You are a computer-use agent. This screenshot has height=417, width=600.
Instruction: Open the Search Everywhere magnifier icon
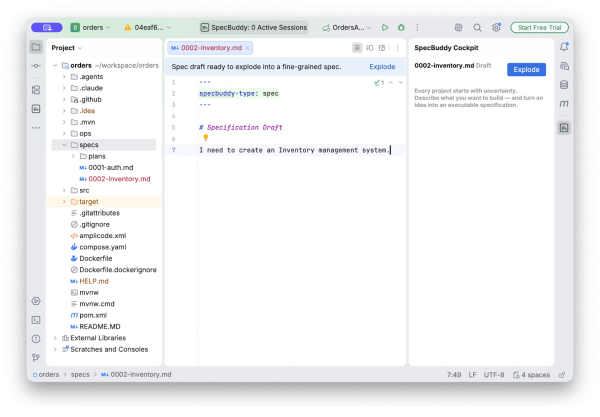click(477, 28)
